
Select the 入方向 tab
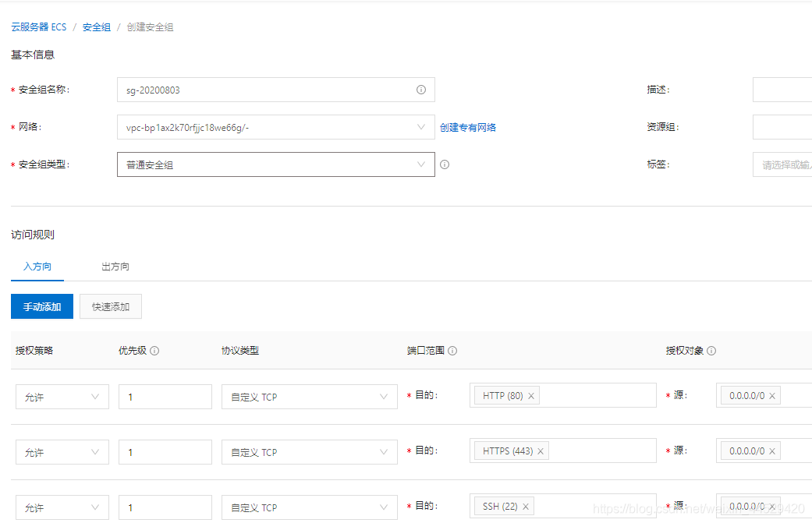coord(37,267)
